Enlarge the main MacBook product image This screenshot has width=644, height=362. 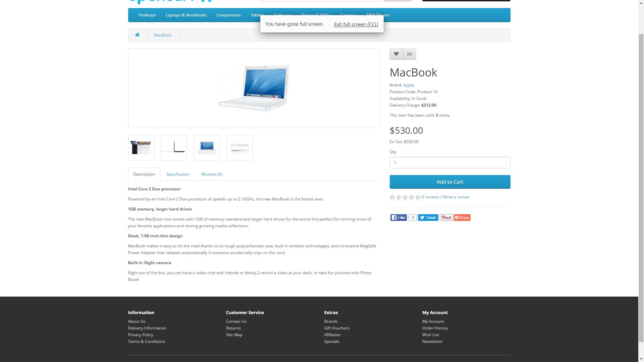(254, 88)
